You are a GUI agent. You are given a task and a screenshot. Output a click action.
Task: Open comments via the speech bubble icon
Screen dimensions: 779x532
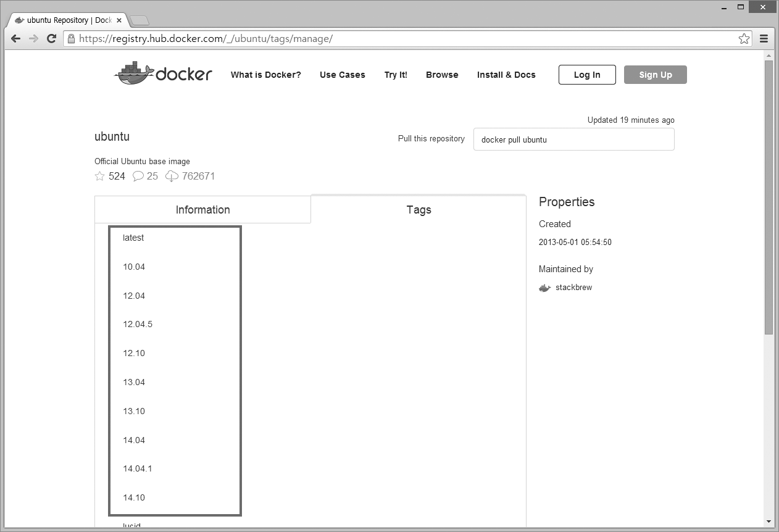(138, 177)
